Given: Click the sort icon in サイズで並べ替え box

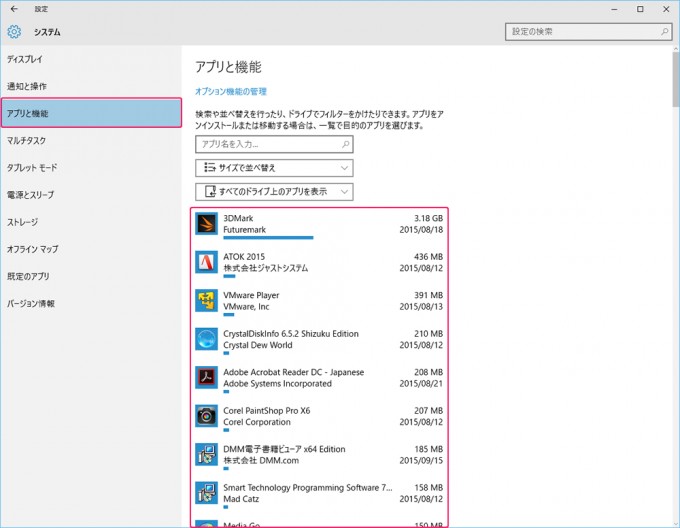Looking at the screenshot, I should coord(210,168).
